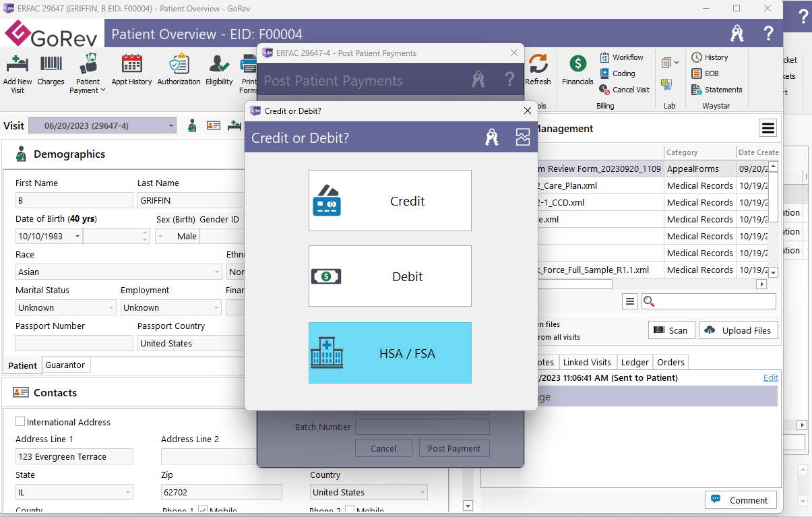Switch to the Guarantor tab
This screenshot has height=517, width=812.
click(x=65, y=365)
